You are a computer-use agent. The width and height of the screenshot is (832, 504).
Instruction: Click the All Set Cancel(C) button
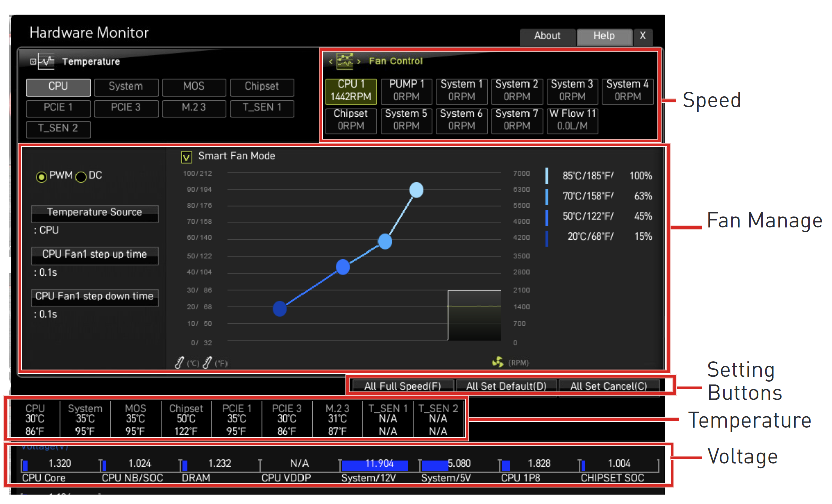click(x=609, y=386)
